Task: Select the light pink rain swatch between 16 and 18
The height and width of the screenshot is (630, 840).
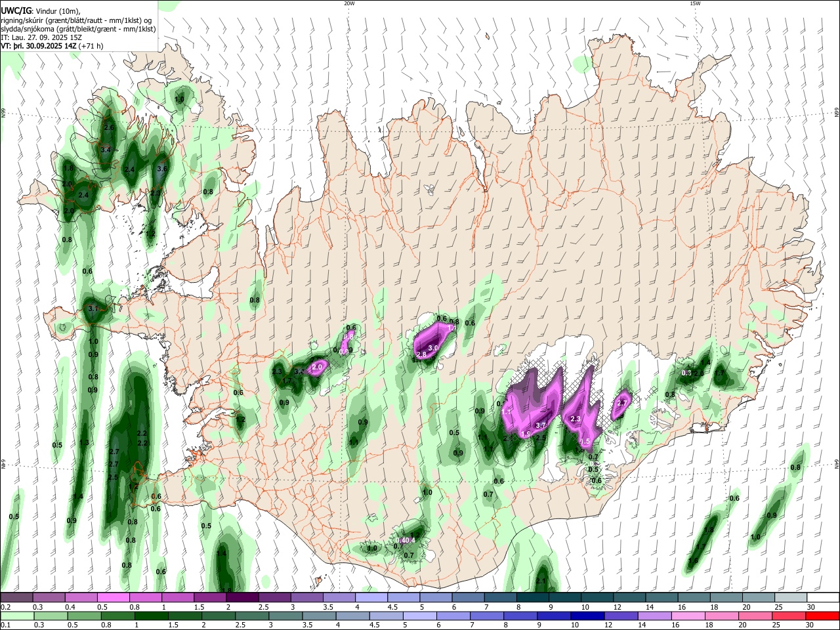Action: tap(687, 616)
